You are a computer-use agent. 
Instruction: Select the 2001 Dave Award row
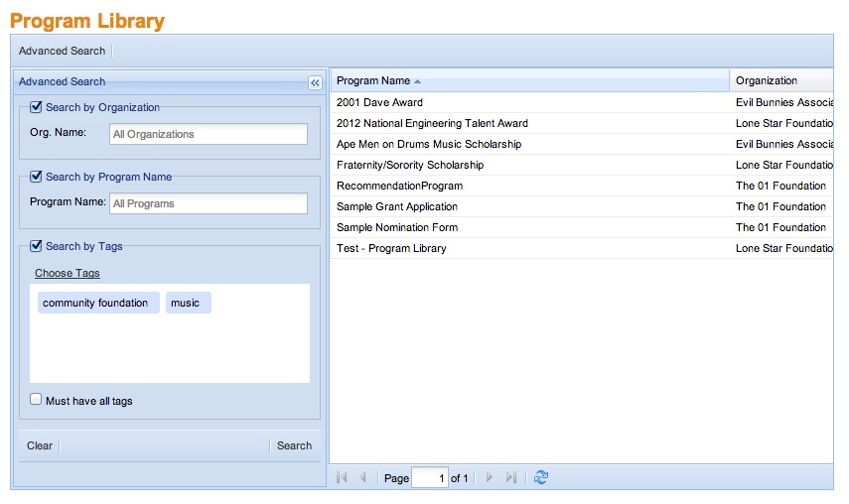pyautogui.click(x=380, y=102)
